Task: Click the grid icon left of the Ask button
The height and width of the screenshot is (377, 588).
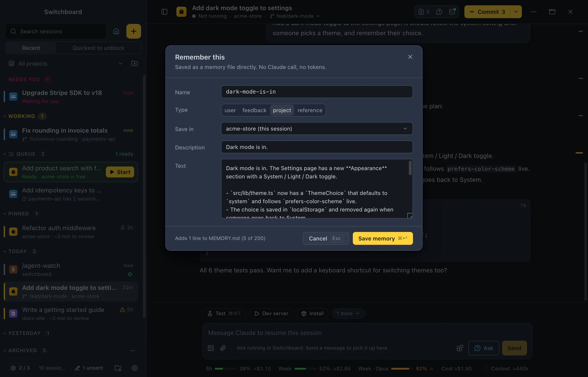Action: (x=460, y=348)
